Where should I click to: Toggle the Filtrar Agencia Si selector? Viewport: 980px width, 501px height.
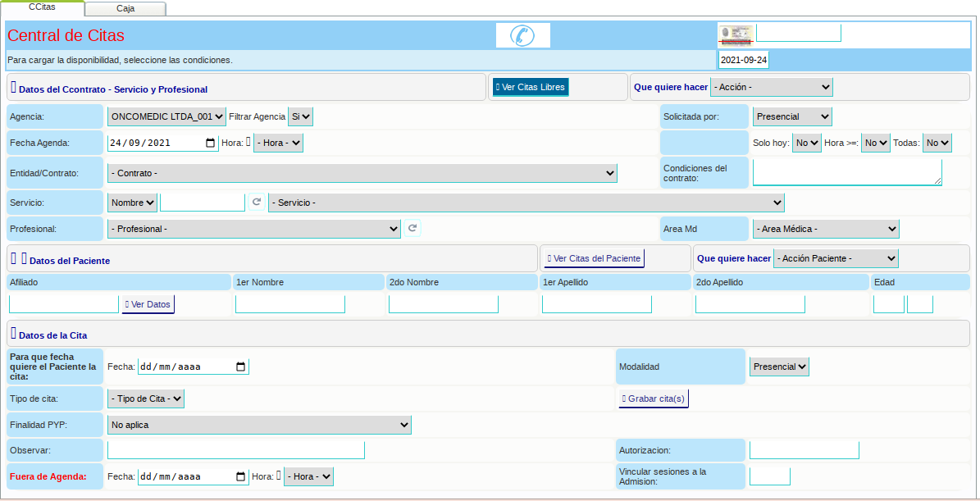[301, 116]
